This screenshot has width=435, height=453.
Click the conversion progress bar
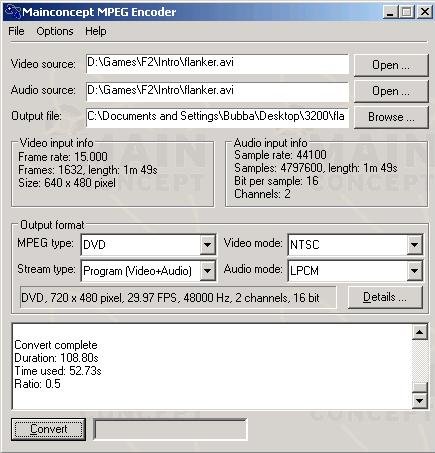pos(170,429)
